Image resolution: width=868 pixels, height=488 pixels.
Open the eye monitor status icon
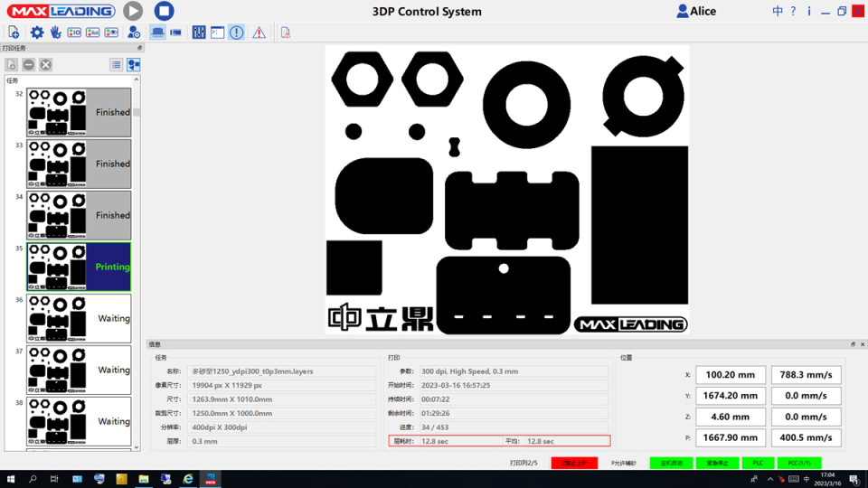tap(111, 33)
